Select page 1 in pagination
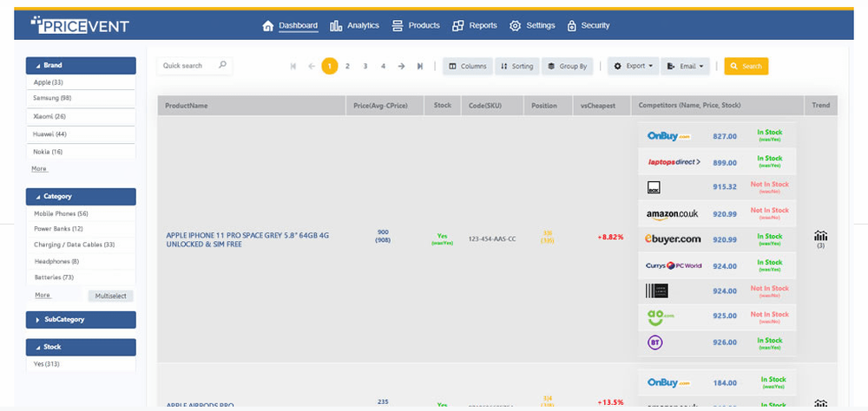Screen dimensions: 868x411 329,67
